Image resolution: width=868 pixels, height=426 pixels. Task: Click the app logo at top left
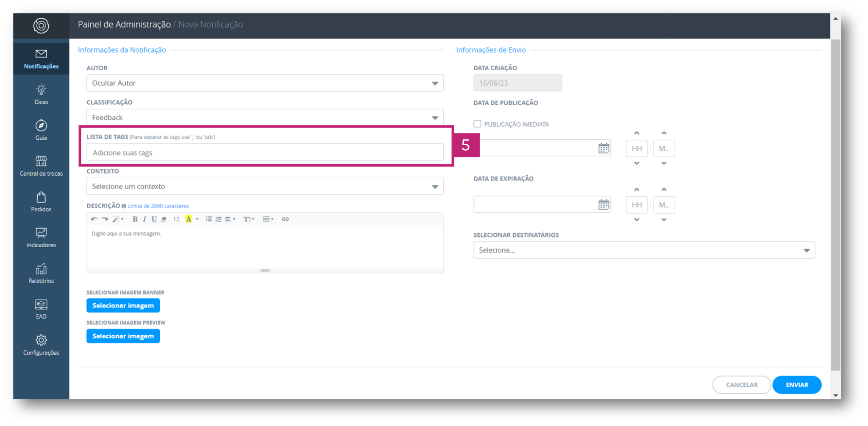coord(41,25)
